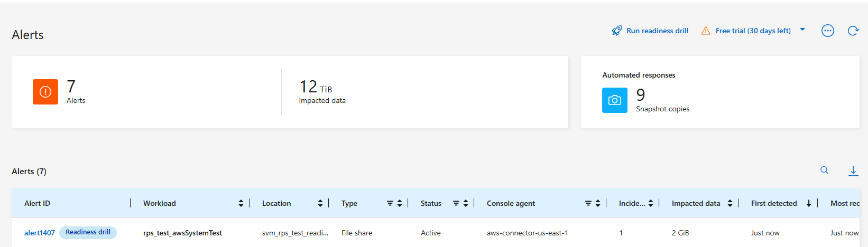Viewport: 868px width, 247px height.
Task: Click the orange alerts exclamation icon
Action: pos(45,92)
